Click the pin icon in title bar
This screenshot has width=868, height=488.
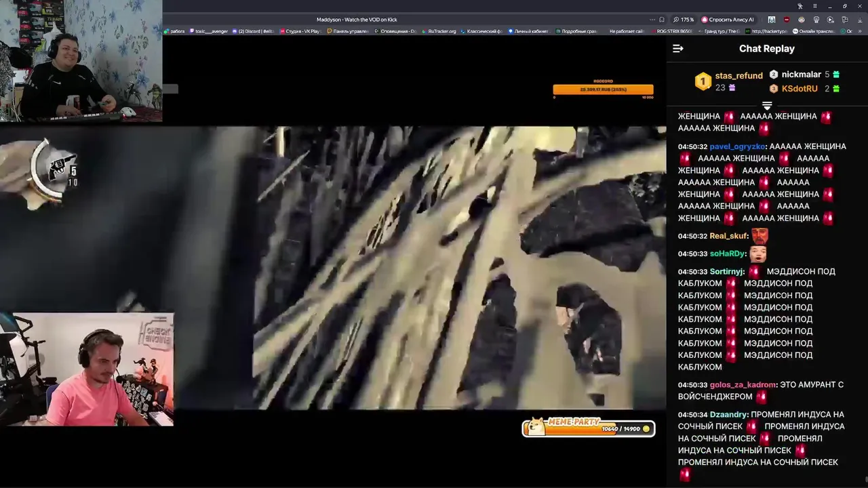[x=800, y=6]
